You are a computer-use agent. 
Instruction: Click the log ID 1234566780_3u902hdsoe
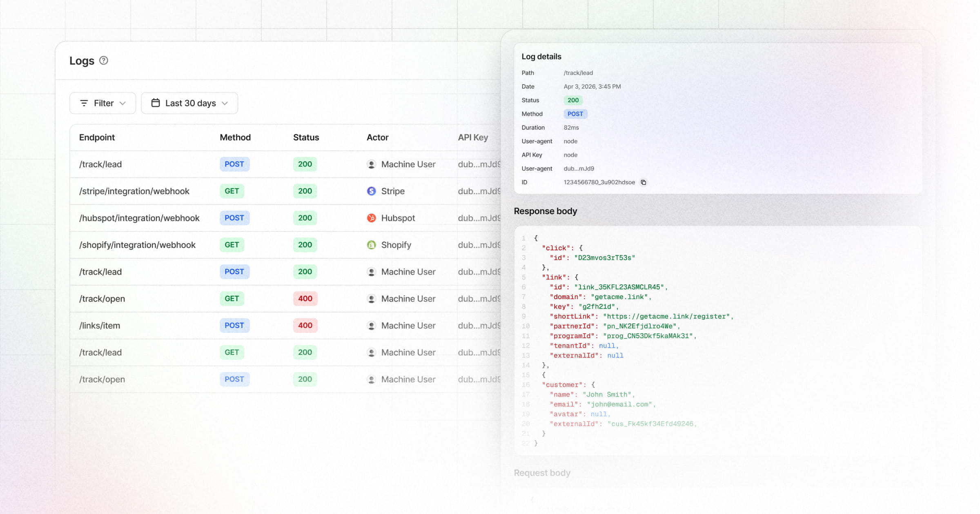(x=599, y=182)
